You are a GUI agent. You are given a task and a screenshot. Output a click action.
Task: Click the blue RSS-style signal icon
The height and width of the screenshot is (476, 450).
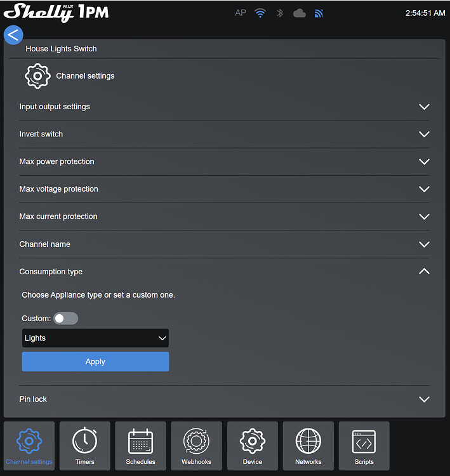(x=319, y=13)
